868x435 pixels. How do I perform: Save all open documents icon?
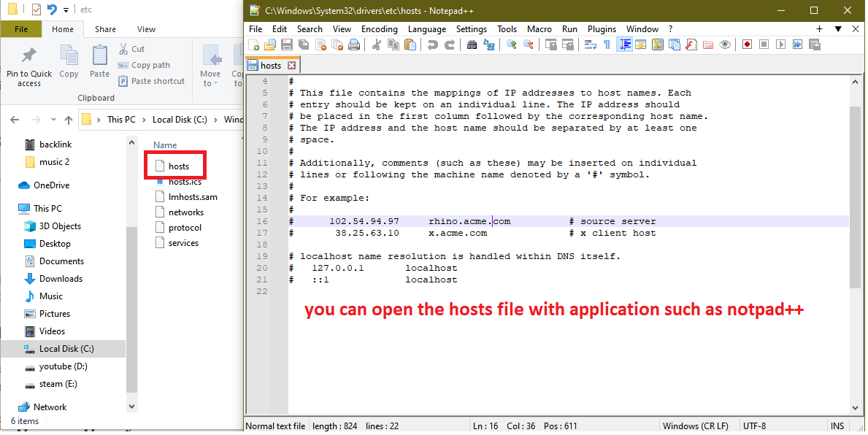coord(304,45)
